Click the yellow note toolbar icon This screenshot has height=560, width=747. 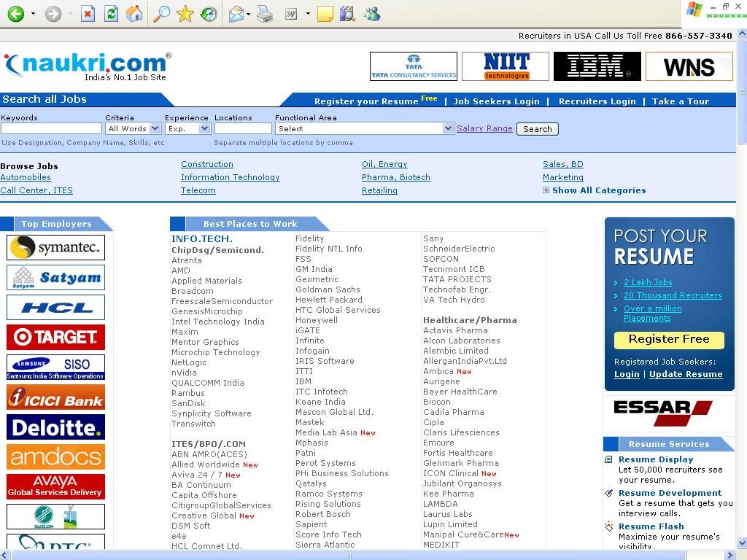click(x=325, y=15)
